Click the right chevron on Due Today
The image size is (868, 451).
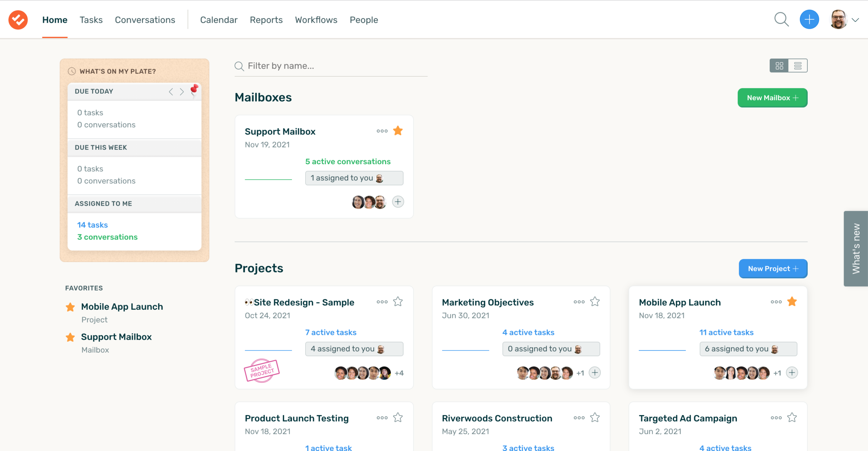click(181, 91)
